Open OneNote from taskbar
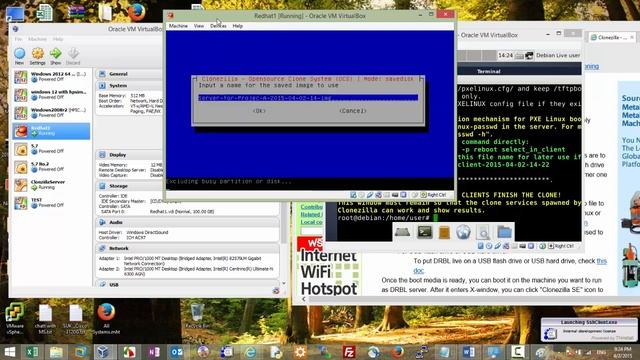 point(154,352)
